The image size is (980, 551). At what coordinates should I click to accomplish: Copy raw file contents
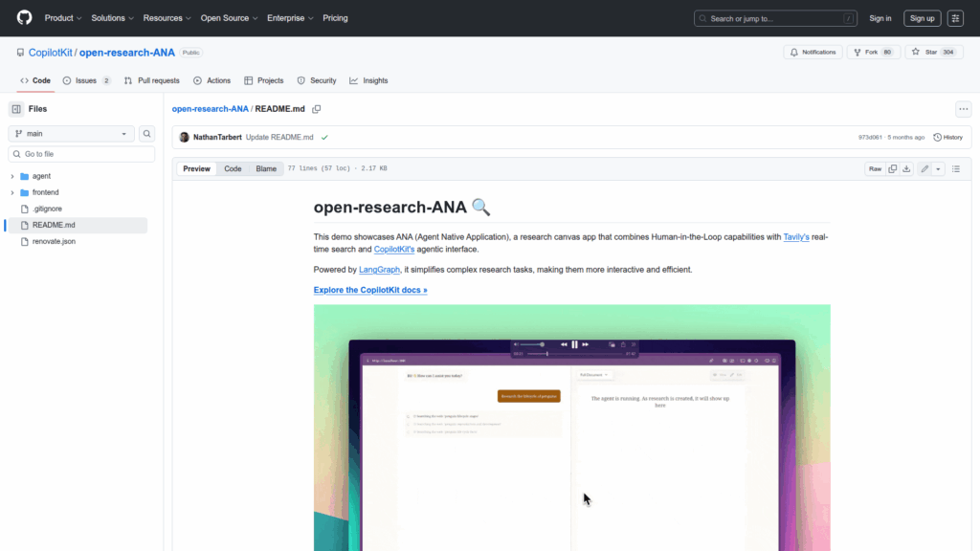[893, 169]
